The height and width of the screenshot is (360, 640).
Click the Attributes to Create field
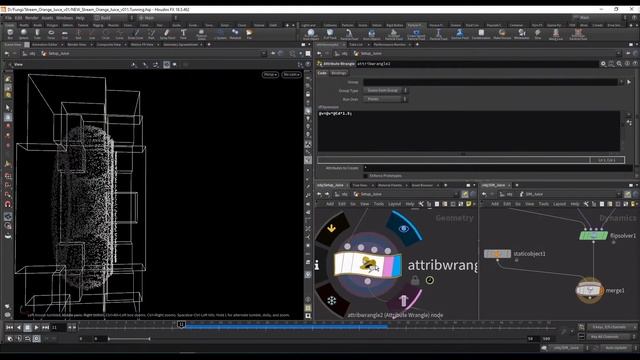(x=498, y=168)
